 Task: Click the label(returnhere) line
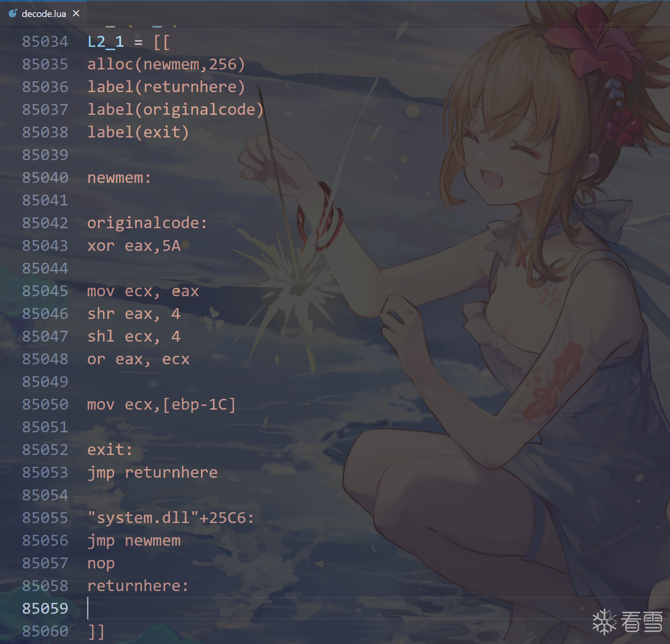(x=166, y=87)
